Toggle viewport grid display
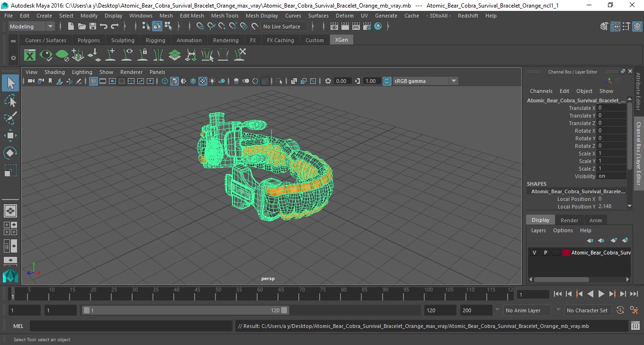 pyautogui.click(x=93, y=81)
